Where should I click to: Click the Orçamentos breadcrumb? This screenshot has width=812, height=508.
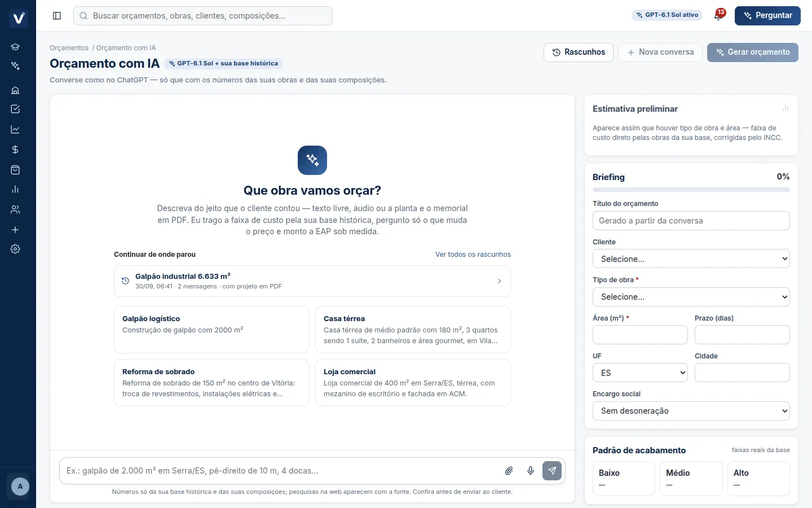(69, 48)
